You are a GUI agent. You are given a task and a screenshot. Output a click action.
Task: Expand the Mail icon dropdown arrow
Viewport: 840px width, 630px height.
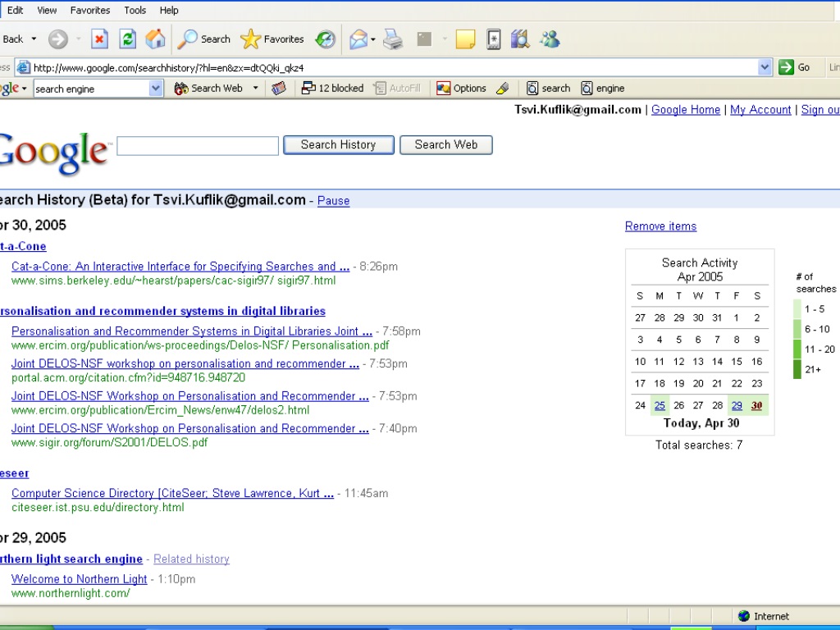(x=373, y=39)
